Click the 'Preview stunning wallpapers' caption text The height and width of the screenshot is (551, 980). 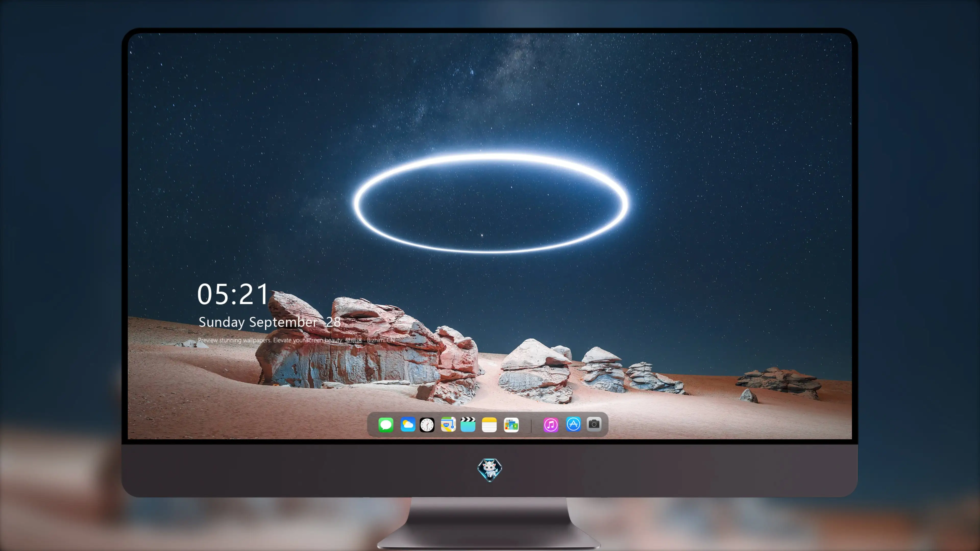click(x=296, y=340)
